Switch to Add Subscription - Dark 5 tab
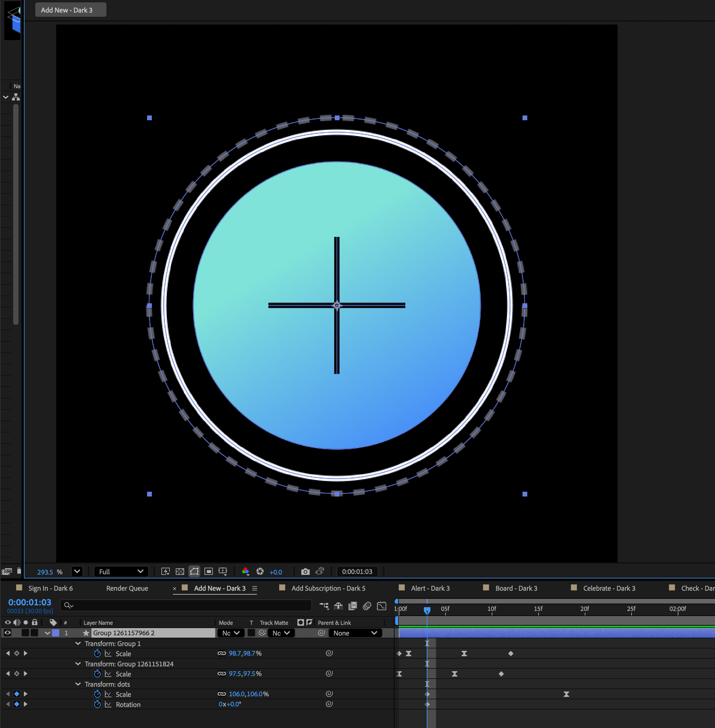This screenshot has height=728, width=715. click(328, 588)
